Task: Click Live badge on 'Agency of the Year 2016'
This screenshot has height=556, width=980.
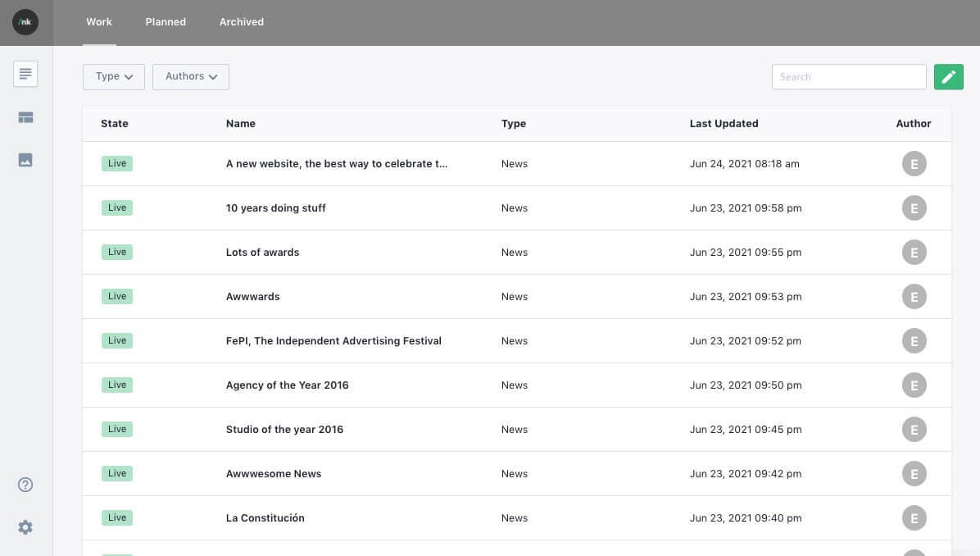Action: coord(117,385)
